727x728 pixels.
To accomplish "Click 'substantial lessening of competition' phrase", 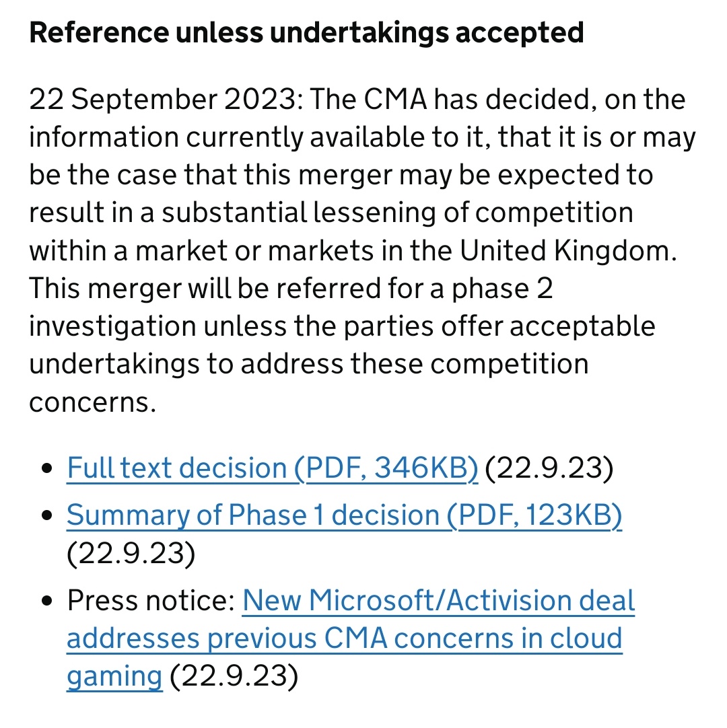I will coord(397,213).
